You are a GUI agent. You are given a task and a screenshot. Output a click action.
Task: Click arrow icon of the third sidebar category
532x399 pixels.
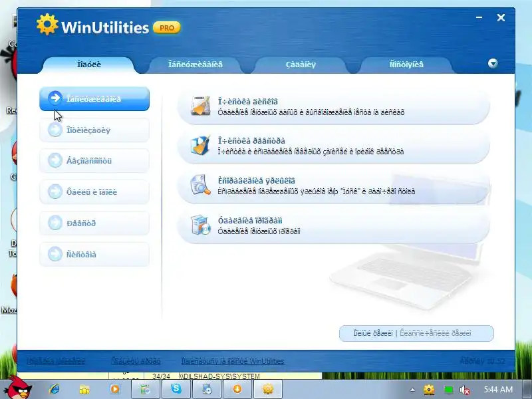[x=55, y=160]
